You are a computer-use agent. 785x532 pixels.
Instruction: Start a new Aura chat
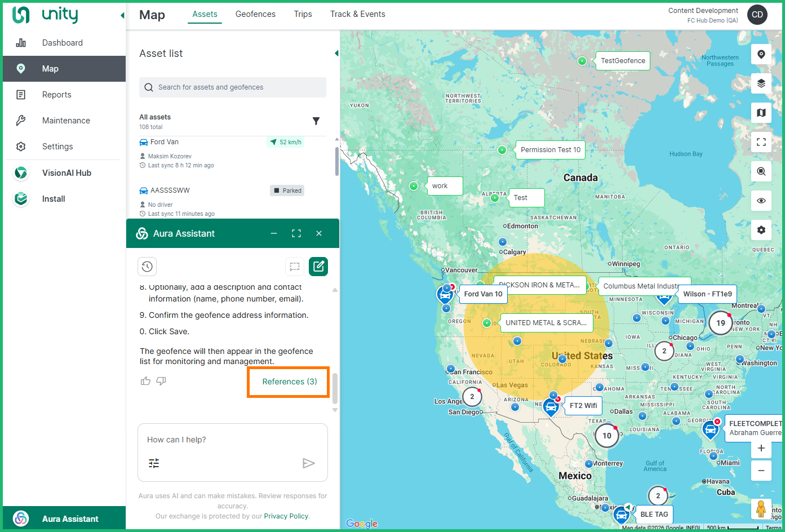318,267
